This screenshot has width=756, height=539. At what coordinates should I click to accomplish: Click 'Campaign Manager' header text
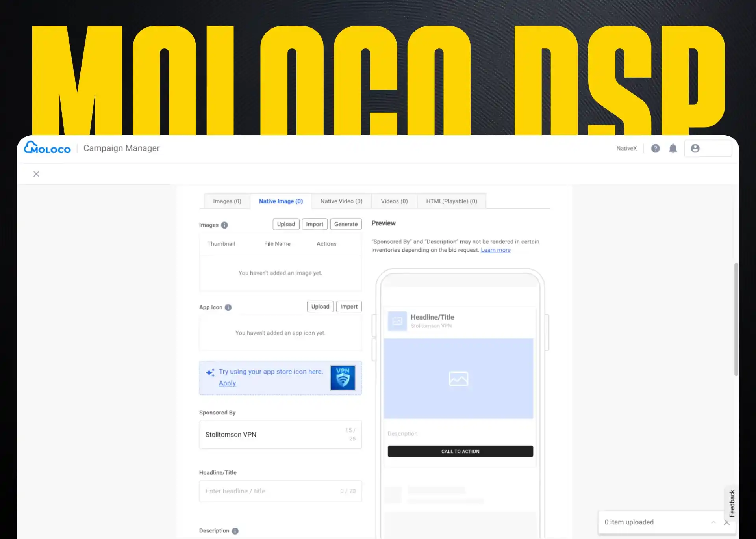[121, 148]
